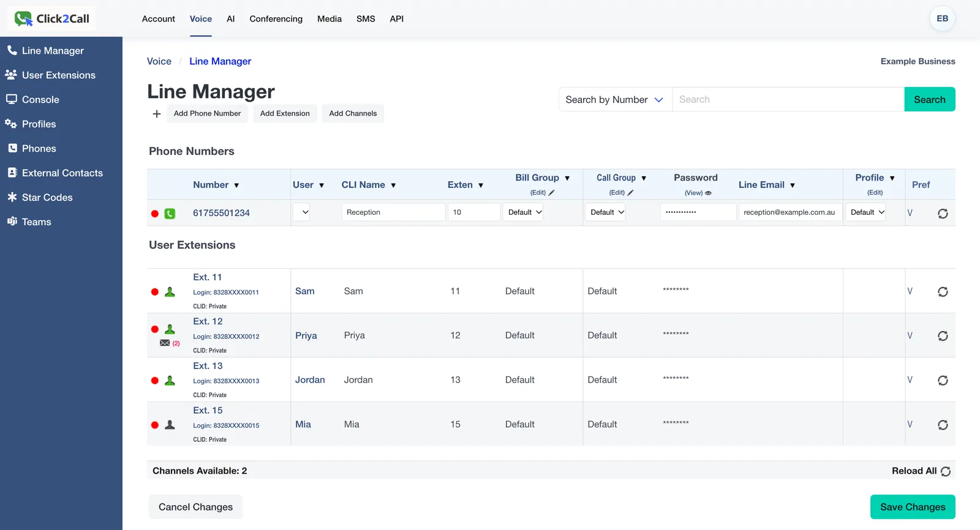980x530 pixels.
Task: Click the green Search button
Action: click(930, 99)
